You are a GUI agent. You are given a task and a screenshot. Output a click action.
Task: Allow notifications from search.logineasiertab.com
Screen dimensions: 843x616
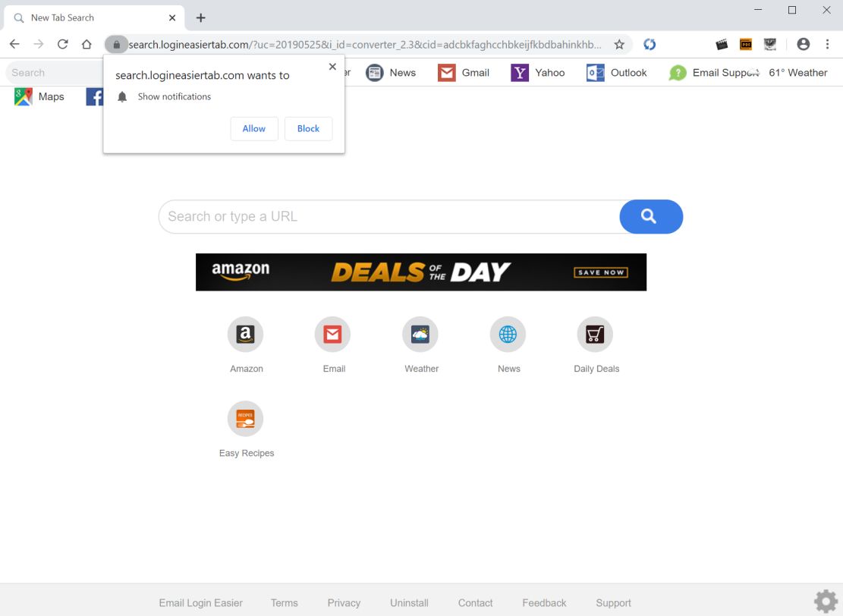point(253,128)
